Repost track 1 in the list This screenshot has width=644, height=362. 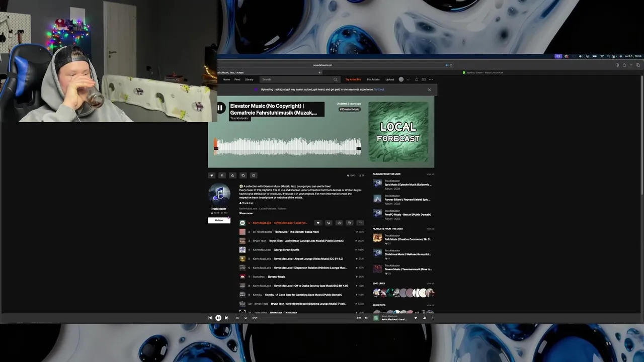click(x=329, y=223)
